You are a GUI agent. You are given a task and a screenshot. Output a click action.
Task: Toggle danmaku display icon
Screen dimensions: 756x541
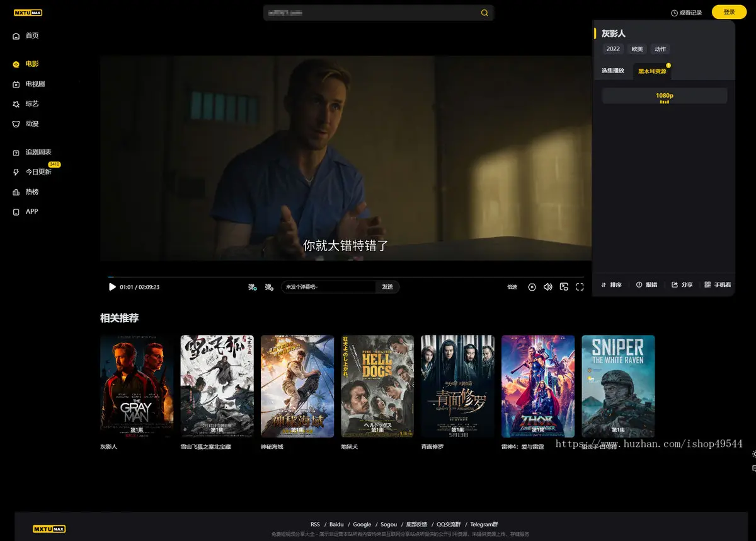pos(252,287)
